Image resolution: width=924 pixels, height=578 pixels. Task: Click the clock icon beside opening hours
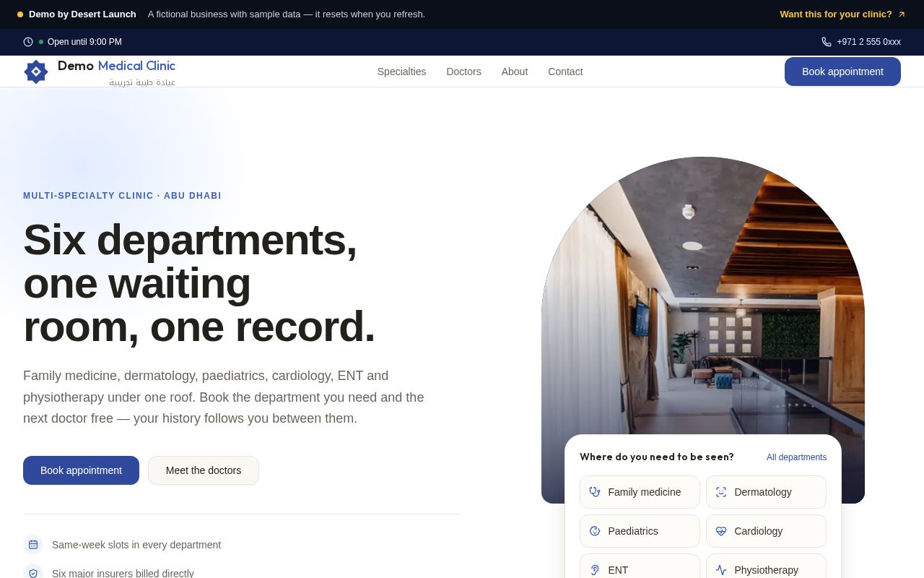(x=28, y=42)
